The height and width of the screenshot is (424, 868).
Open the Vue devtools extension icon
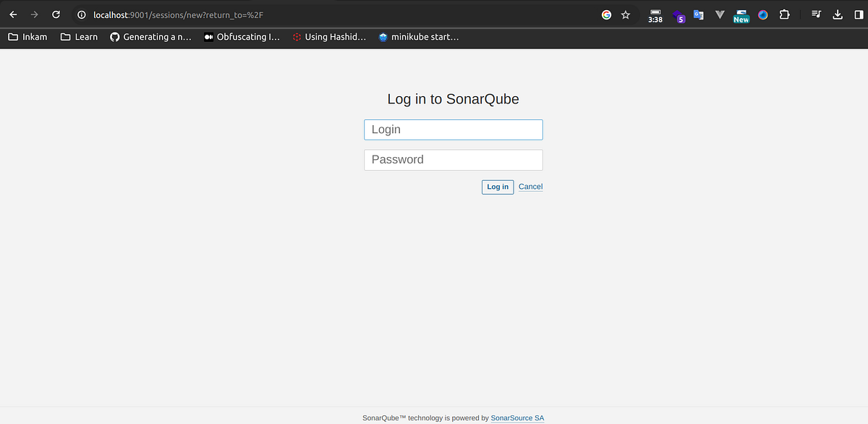click(719, 14)
